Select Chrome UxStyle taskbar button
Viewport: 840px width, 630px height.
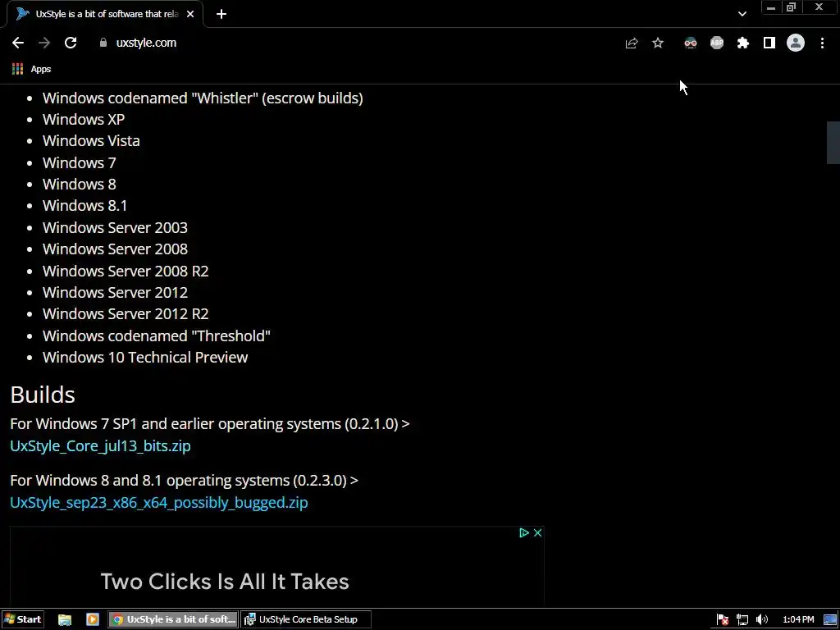174,619
